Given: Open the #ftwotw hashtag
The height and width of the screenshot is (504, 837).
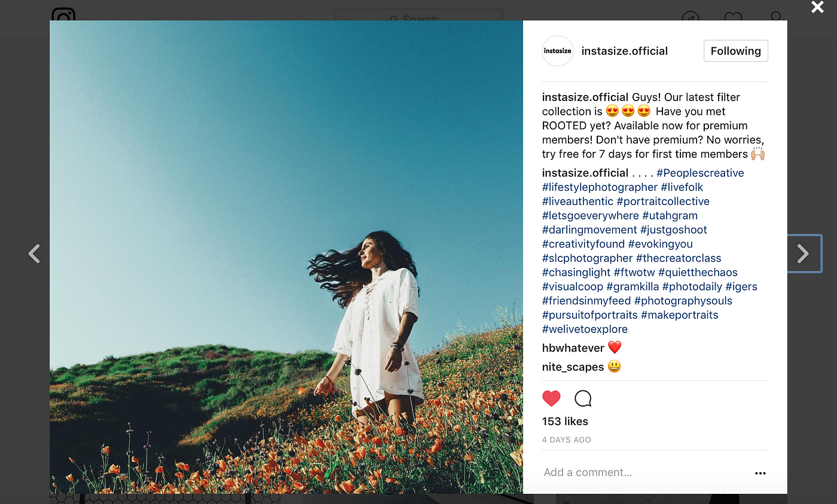Looking at the screenshot, I should point(634,273).
